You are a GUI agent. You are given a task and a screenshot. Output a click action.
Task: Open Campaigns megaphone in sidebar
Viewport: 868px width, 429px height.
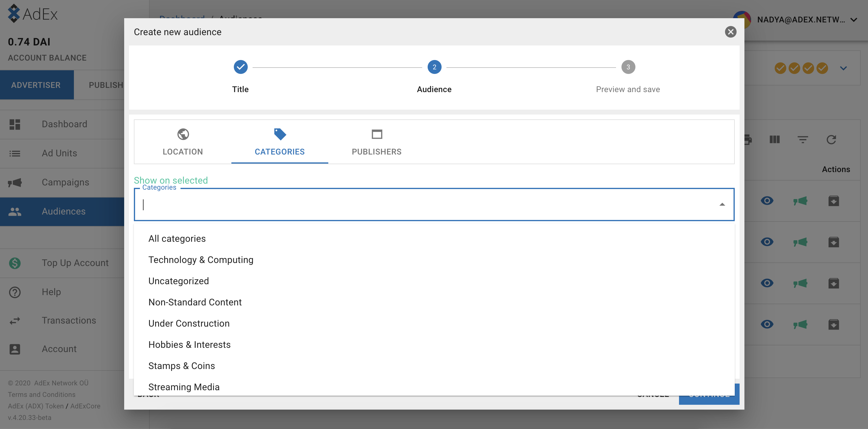coord(15,182)
